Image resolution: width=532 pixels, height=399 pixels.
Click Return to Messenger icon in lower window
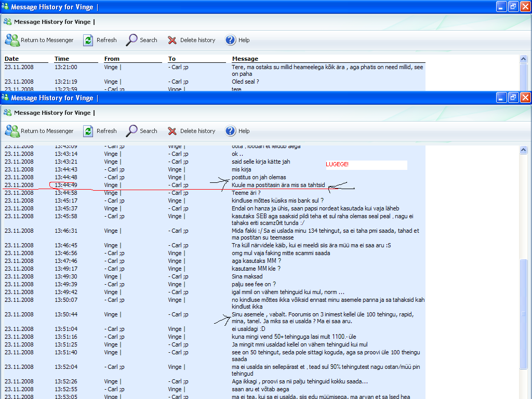click(x=12, y=131)
